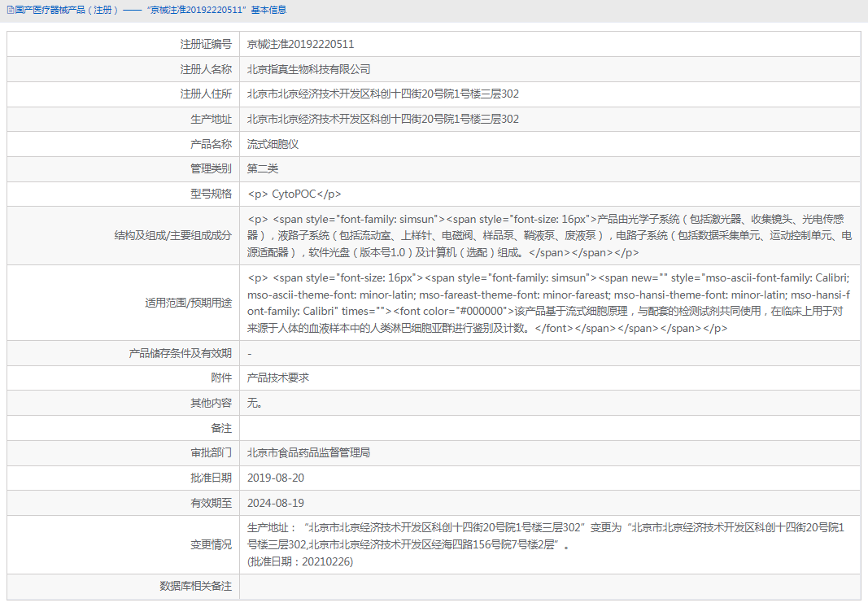
Task: Click the registrant name 北京指真生物科技有限公司
Action: (x=308, y=69)
